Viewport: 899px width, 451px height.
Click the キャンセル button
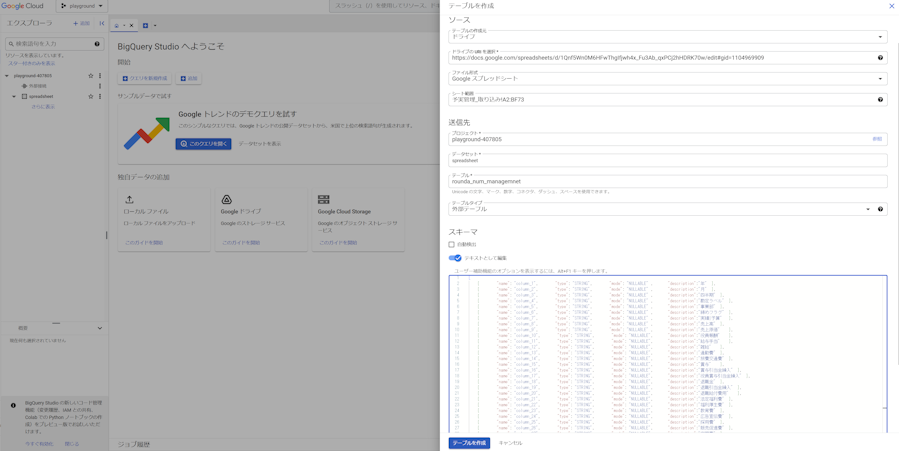(x=510, y=443)
